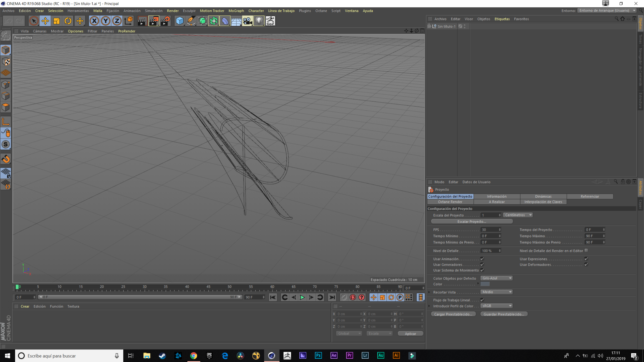Enable Nivel de Detalle del Render checkbox
The image size is (644, 362).
[x=586, y=250]
